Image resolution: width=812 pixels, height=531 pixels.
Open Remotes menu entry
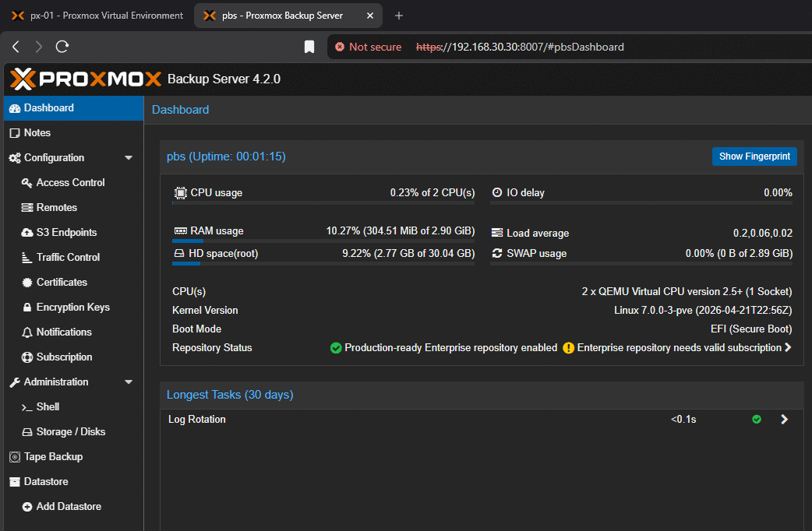[x=73, y=208]
